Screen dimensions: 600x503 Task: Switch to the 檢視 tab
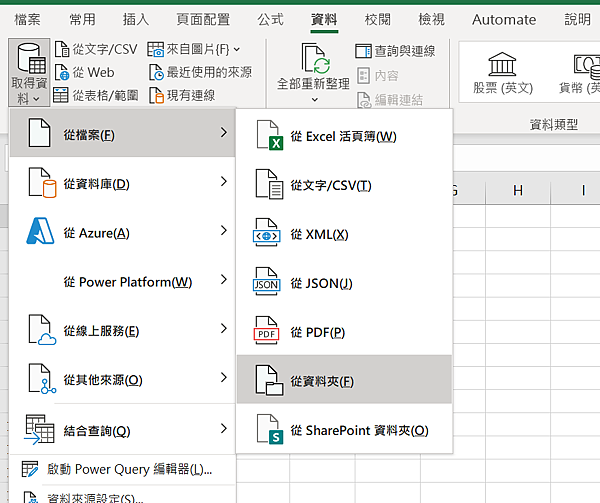431,20
